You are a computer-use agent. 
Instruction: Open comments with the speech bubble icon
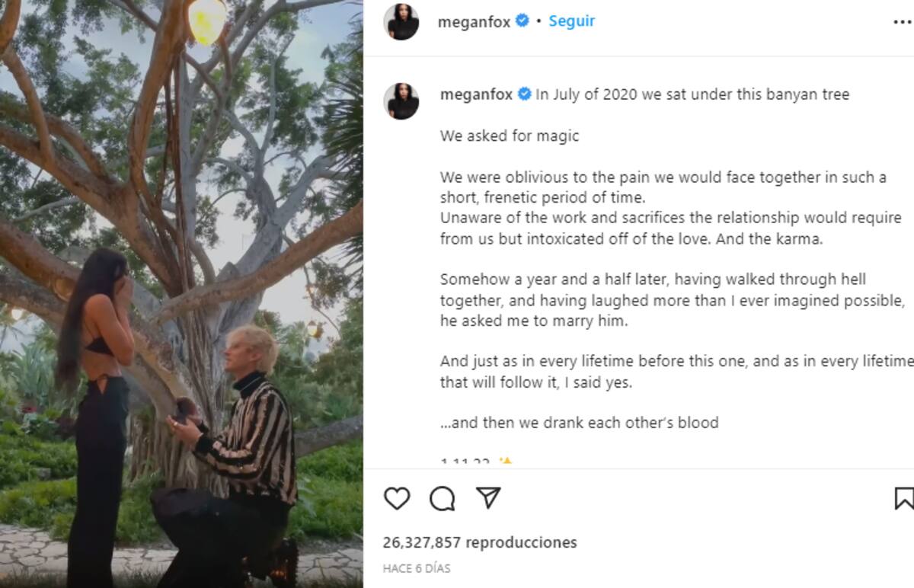coord(443,498)
